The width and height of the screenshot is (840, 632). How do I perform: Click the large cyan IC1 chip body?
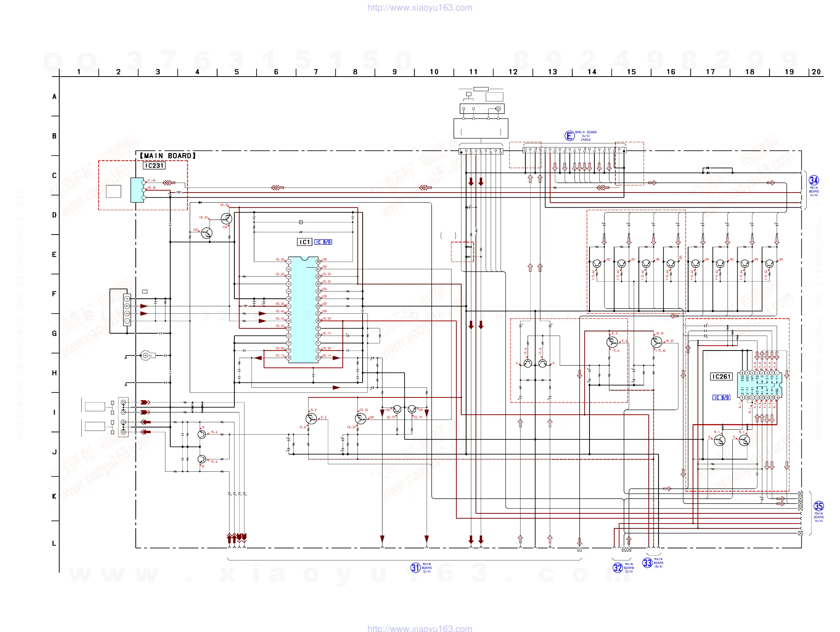coord(303,310)
